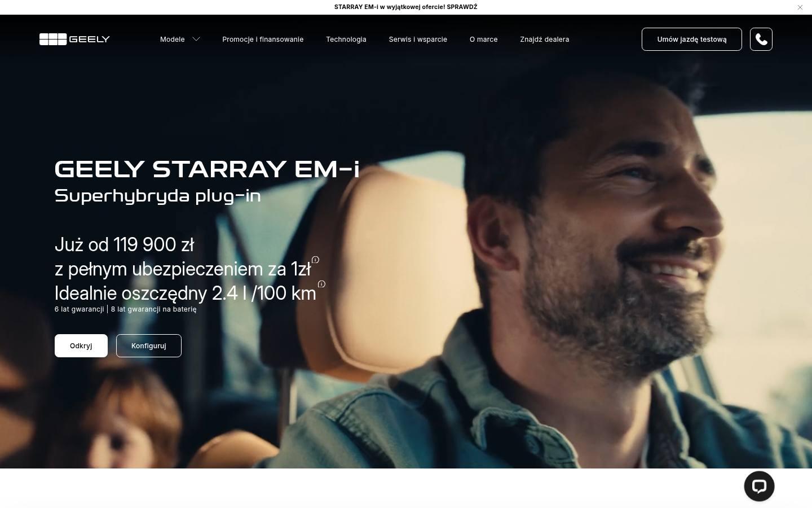
Task: Close the top promo banner
Action: [x=800, y=7]
